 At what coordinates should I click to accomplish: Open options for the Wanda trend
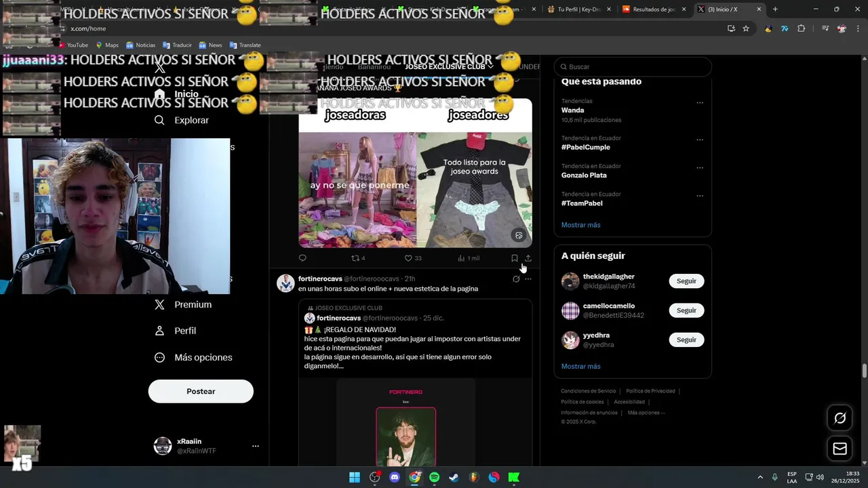coord(700,103)
